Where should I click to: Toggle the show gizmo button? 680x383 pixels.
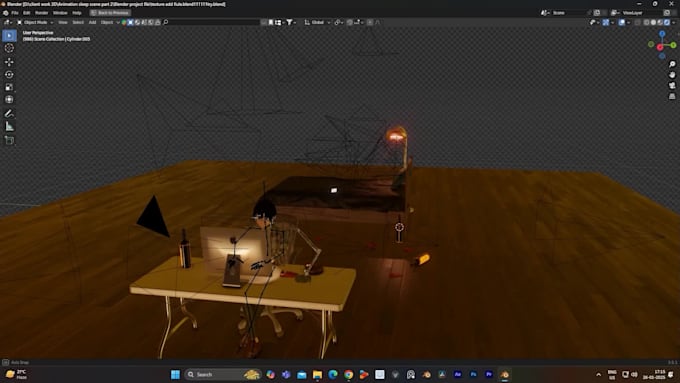pos(606,22)
